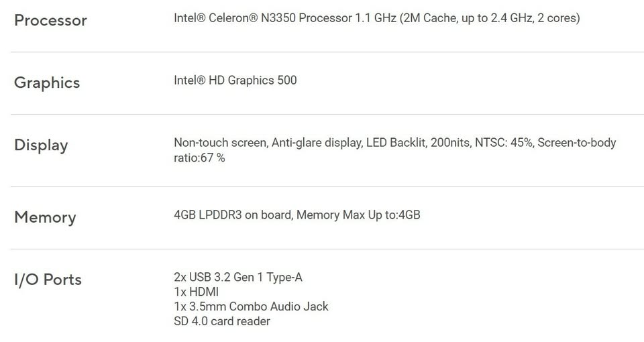Click the Graphics row heading

tap(47, 82)
